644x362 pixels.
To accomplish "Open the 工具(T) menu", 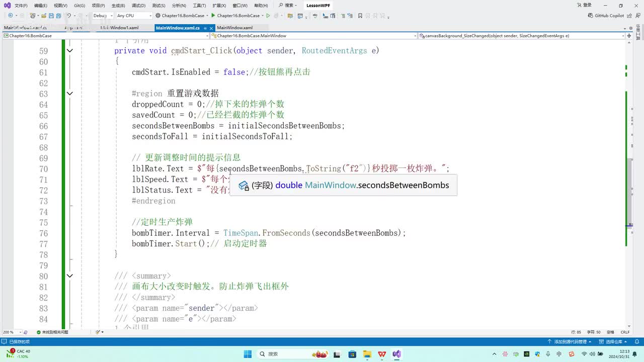I will coord(200,6).
